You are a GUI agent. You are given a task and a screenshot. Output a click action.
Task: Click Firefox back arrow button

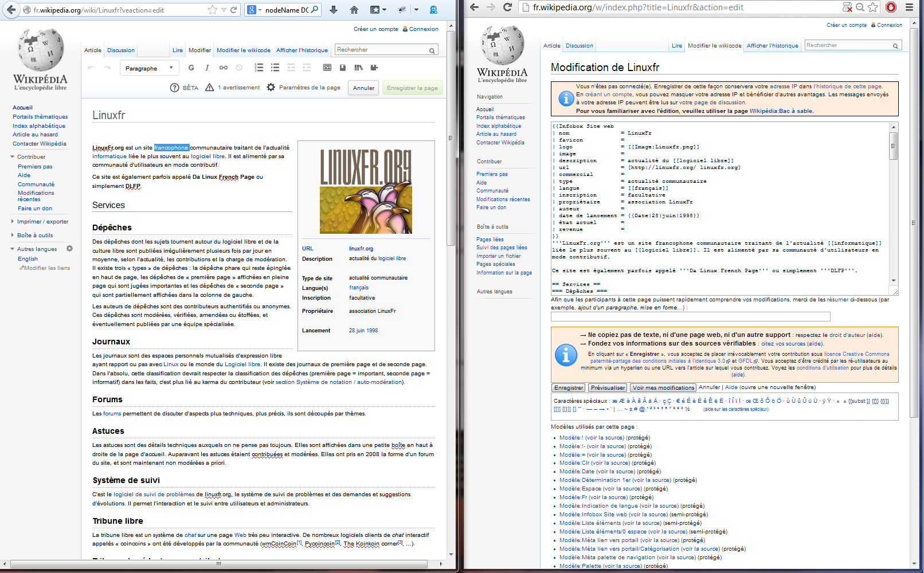point(11,10)
